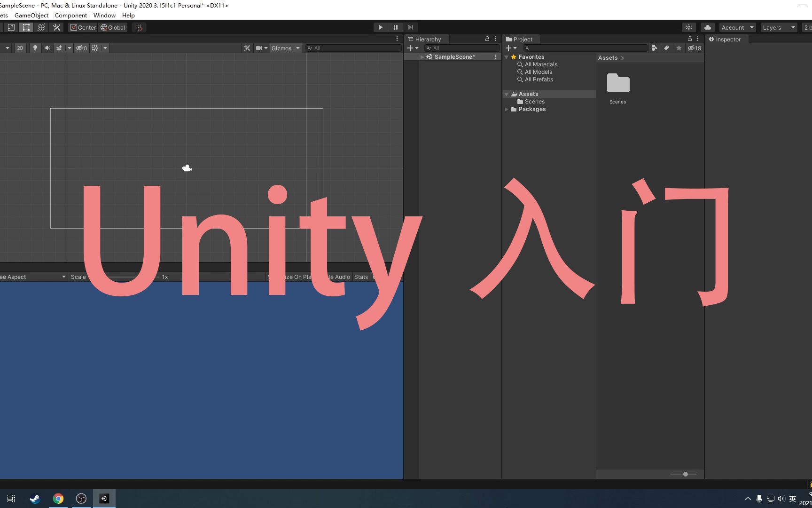Switch to the Project tab
Viewport: 812px width, 508px height.
(519, 39)
